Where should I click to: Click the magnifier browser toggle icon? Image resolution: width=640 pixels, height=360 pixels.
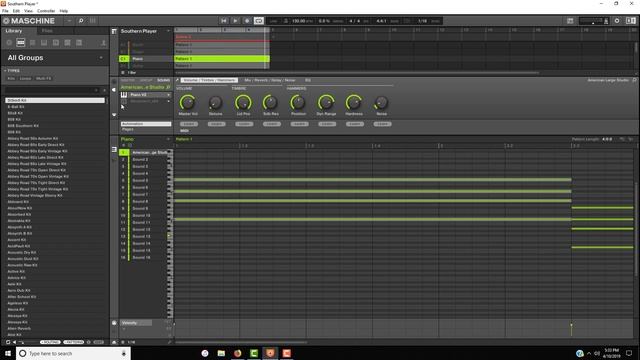point(81,21)
